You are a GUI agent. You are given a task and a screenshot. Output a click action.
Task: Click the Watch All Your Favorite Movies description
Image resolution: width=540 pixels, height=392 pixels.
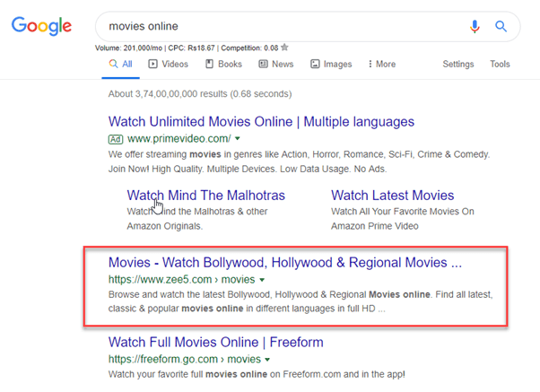[x=403, y=219]
